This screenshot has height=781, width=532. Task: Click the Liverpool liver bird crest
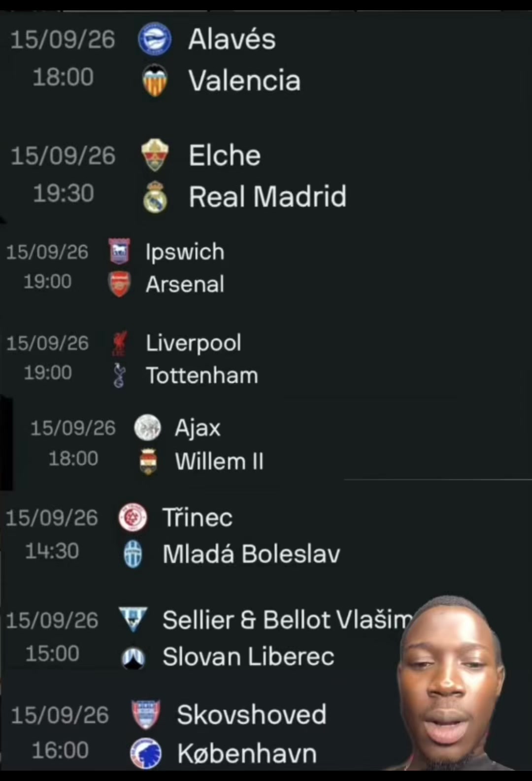click(x=119, y=343)
